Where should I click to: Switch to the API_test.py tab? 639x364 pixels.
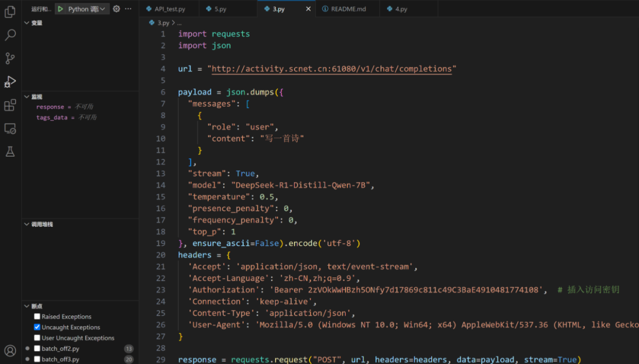[x=169, y=9]
